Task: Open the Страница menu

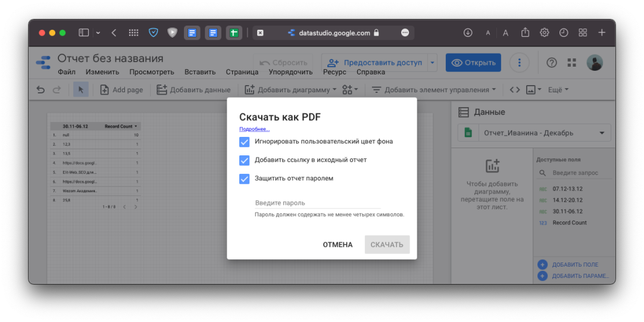Action: click(x=242, y=72)
